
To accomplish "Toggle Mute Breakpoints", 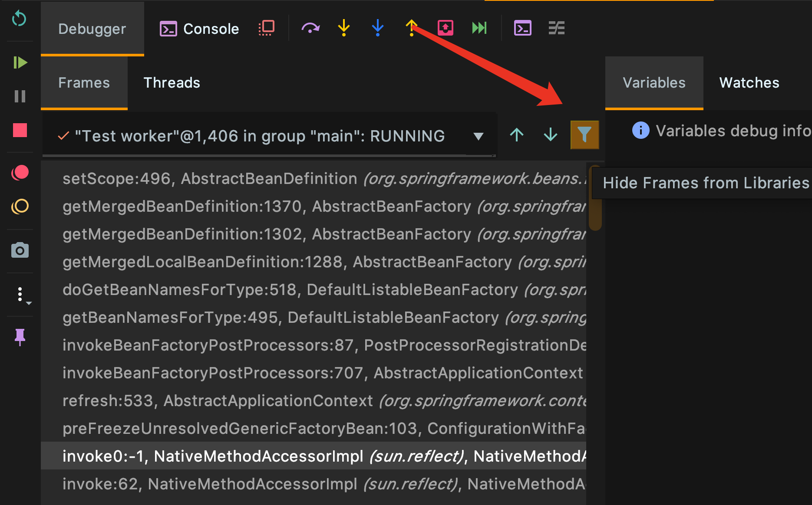I will click(20, 207).
